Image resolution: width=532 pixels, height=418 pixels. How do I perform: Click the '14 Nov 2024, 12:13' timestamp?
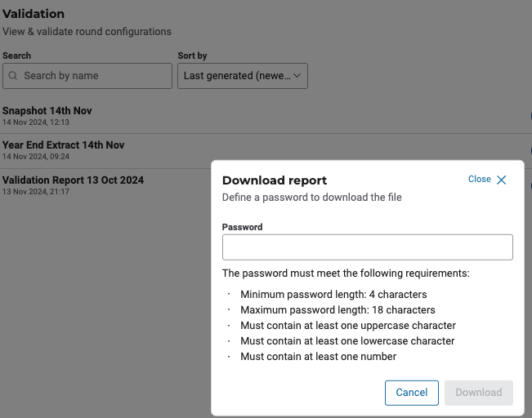click(x=35, y=122)
